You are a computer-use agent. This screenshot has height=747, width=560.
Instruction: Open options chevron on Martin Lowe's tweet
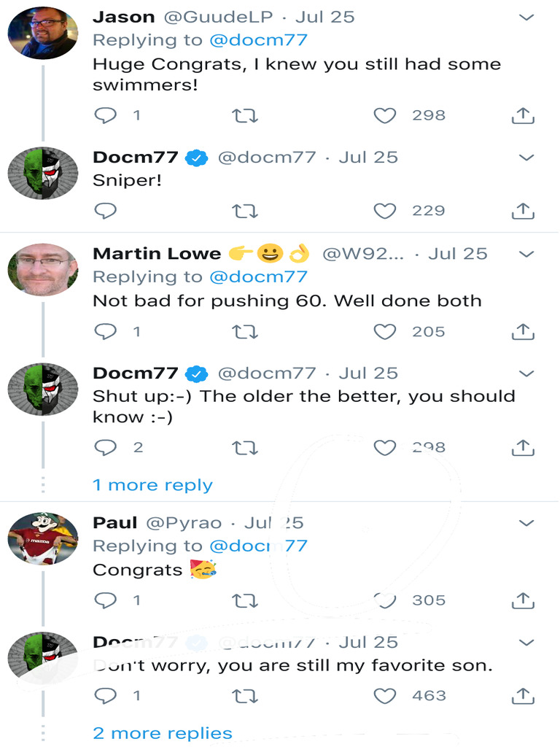coord(526,254)
